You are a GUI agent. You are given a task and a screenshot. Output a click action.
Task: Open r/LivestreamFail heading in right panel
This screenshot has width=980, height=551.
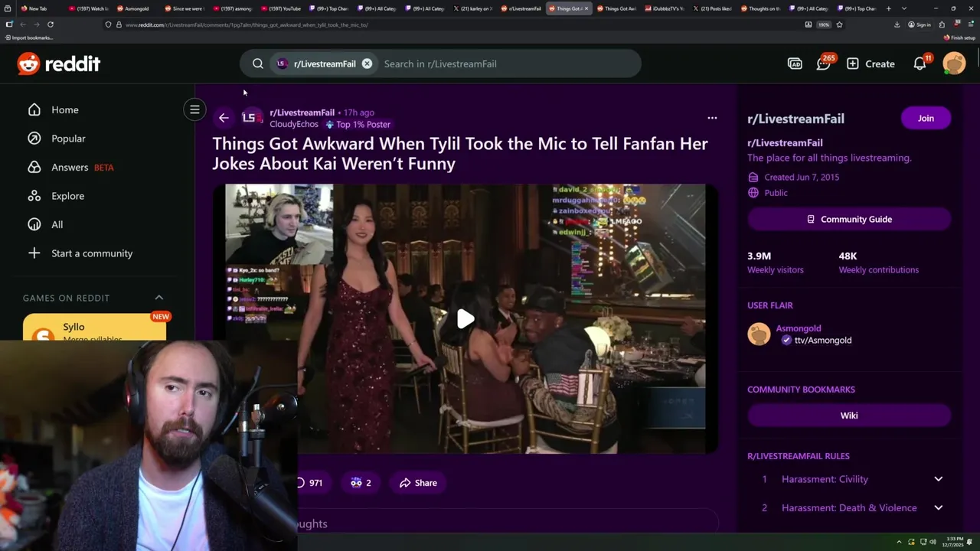pos(795,119)
